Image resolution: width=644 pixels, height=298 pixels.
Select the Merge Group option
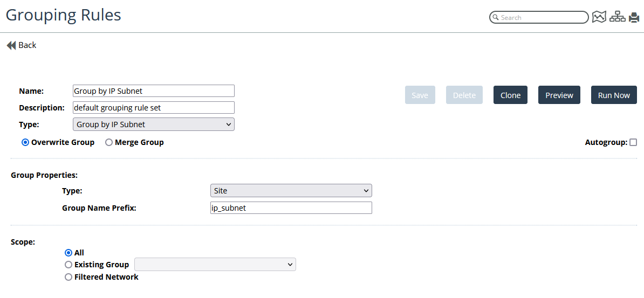109,143
